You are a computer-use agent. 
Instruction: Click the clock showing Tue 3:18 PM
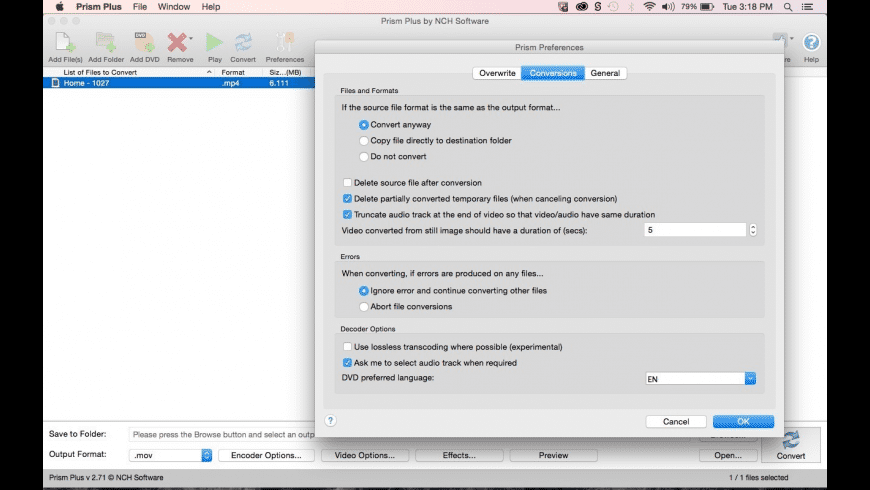pyautogui.click(x=747, y=7)
